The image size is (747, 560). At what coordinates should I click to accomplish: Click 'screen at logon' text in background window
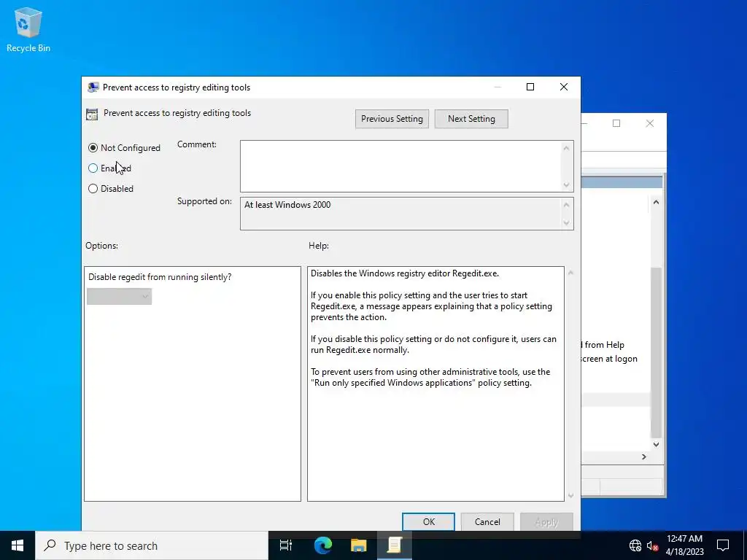click(609, 359)
